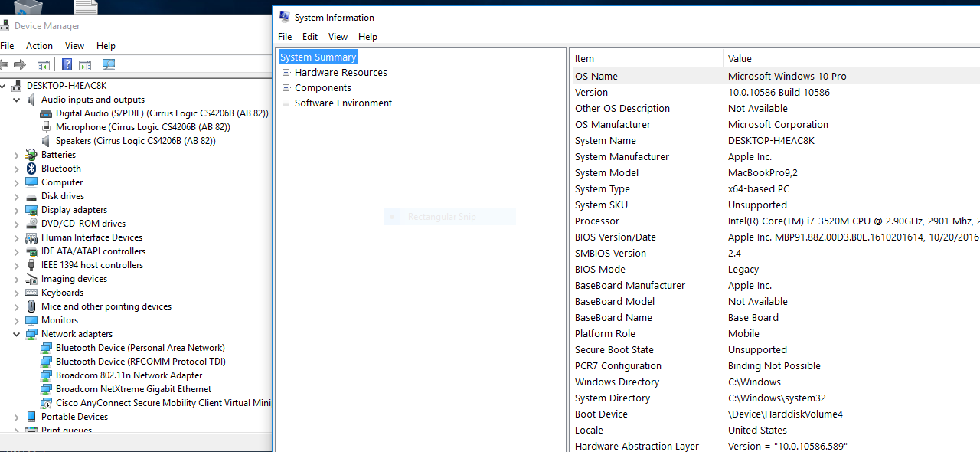Expand Hardware Resources plus box in System Information
The height and width of the screenshot is (452, 980).
pyautogui.click(x=286, y=72)
